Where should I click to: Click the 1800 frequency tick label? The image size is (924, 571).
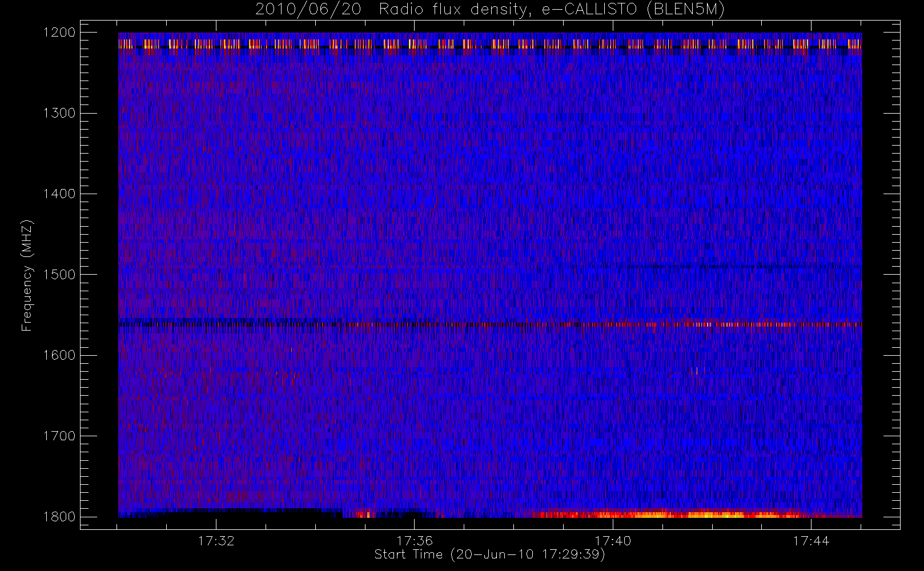pyautogui.click(x=59, y=517)
